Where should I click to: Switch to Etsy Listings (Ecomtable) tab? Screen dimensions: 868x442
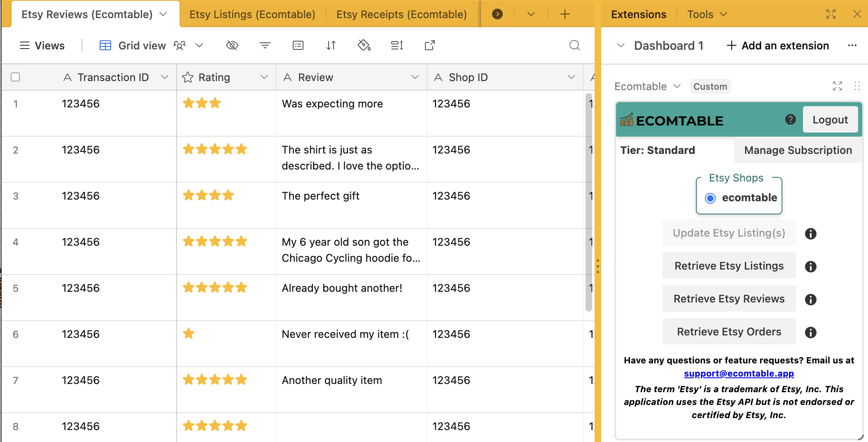point(252,14)
